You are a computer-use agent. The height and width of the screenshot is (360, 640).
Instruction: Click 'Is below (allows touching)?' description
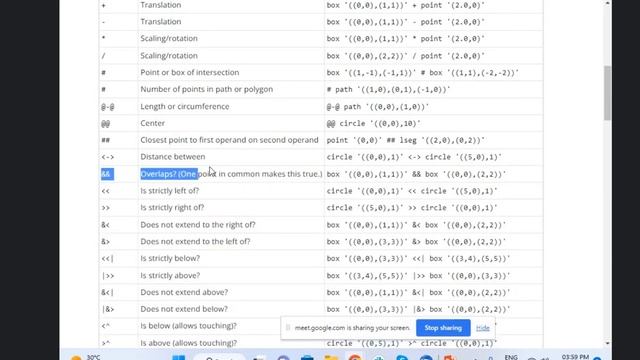189,326
